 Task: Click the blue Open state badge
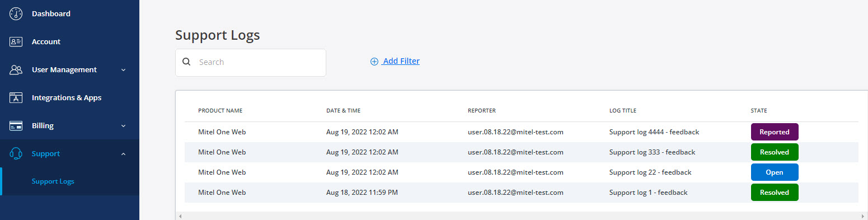tap(775, 172)
